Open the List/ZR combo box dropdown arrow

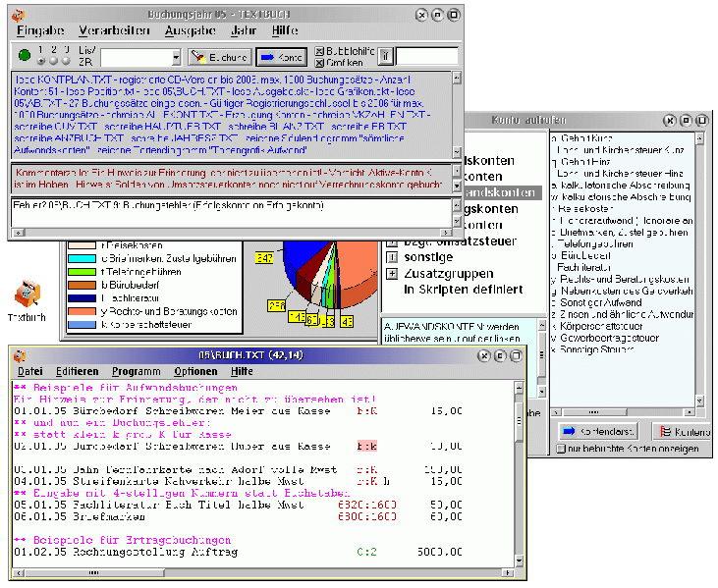[176, 58]
